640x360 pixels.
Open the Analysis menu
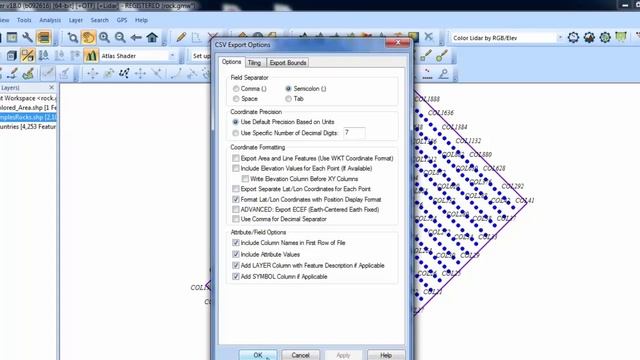click(50, 20)
